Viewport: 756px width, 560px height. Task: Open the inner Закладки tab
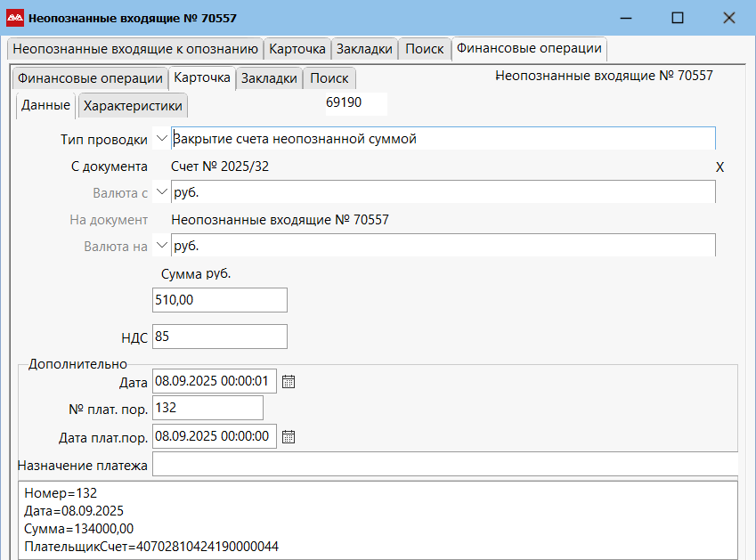click(x=269, y=78)
